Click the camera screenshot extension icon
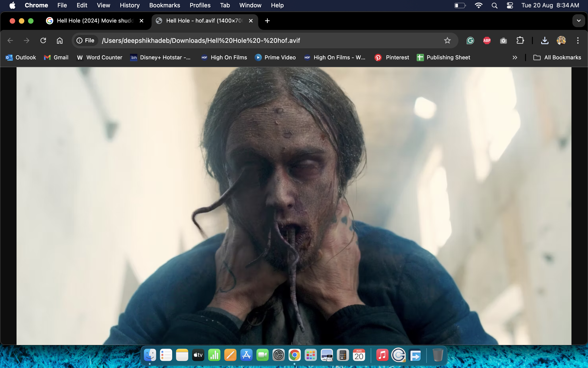 point(503,40)
